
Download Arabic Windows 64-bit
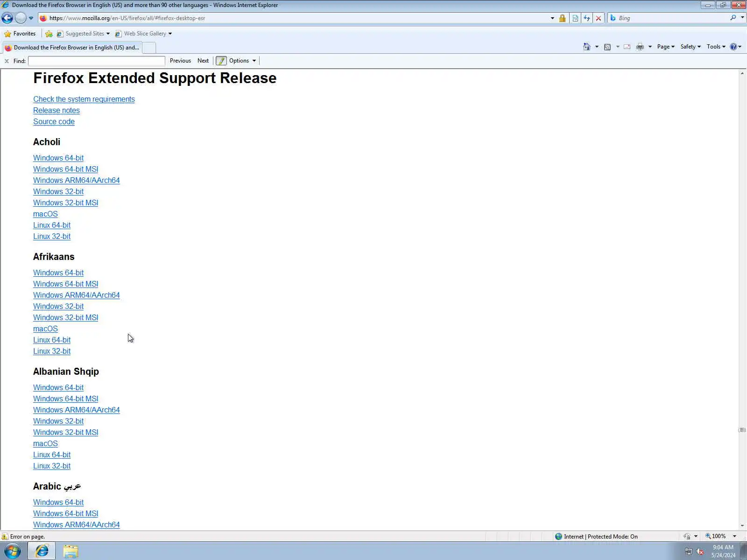coord(58,502)
